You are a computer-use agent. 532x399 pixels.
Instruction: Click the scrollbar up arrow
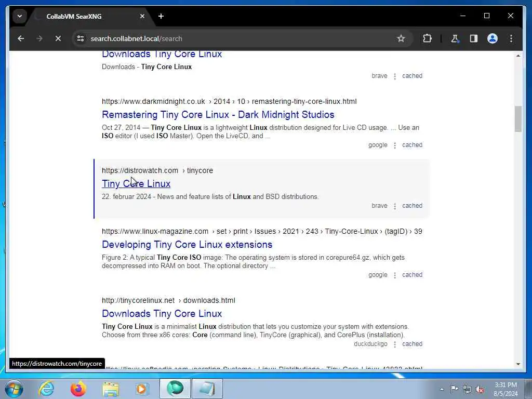click(518, 56)
